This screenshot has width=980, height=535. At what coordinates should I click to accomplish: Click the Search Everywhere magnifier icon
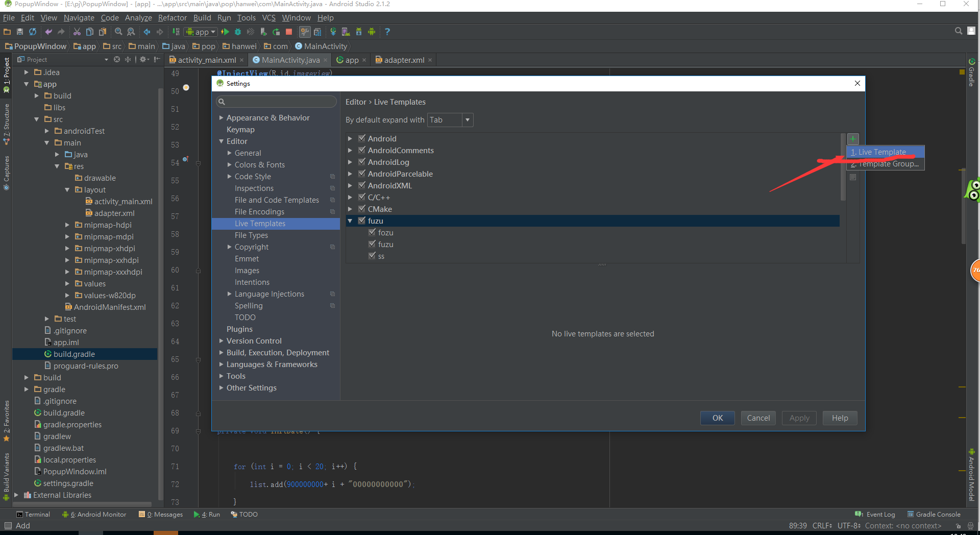(959, 31)
